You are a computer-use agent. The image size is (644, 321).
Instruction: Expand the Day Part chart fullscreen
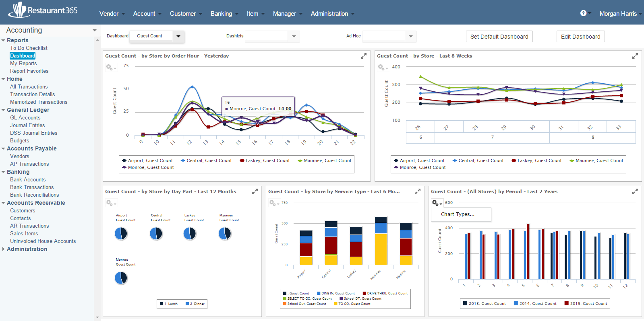point(255,192)
